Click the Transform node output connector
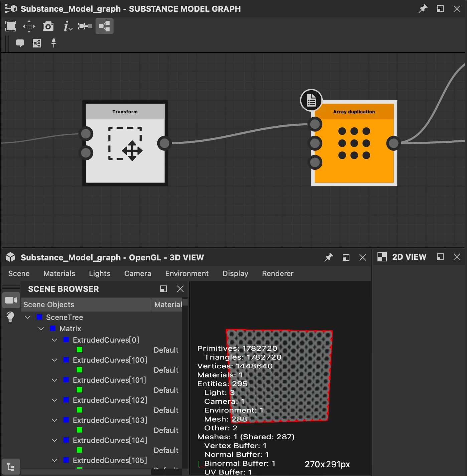The height and width of the screenshot is (476, 467). click(164, 143)
